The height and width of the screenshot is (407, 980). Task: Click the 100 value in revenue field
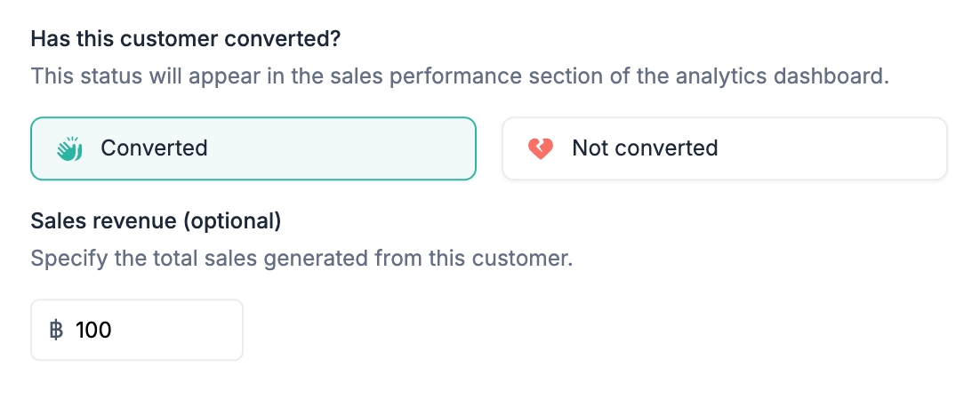pyautogui.click(x=93, y=331)
